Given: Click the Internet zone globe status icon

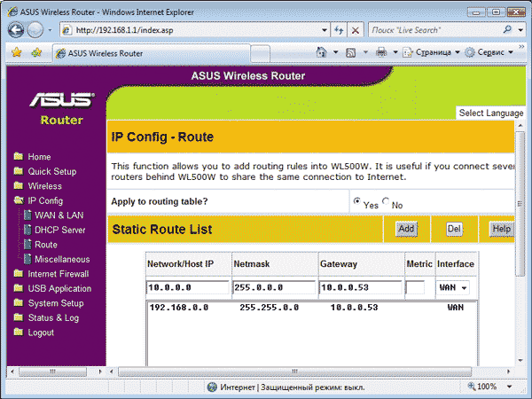Looking at the screenshot, I should pos(212,387).
